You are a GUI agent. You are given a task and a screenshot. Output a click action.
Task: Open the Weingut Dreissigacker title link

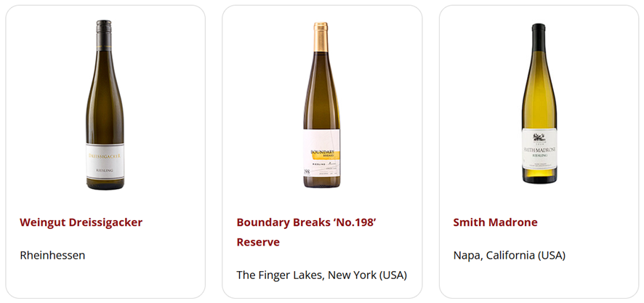point(81,222)
